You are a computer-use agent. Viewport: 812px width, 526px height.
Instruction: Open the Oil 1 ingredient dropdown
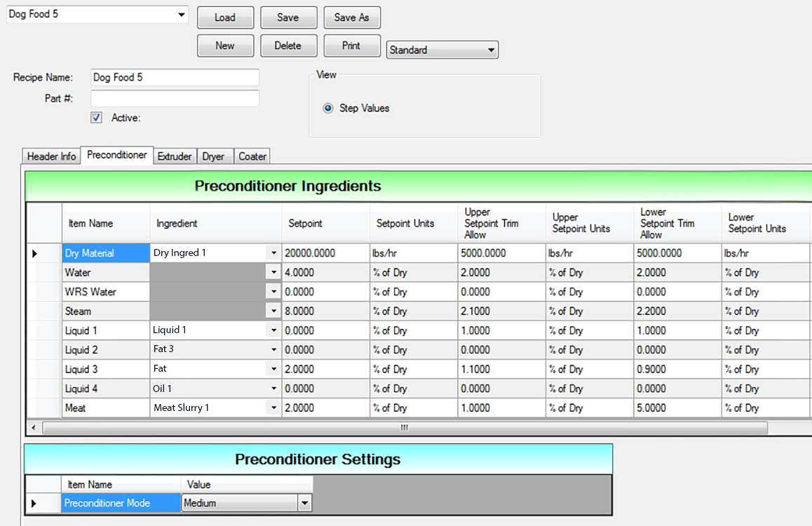[273, 389]
